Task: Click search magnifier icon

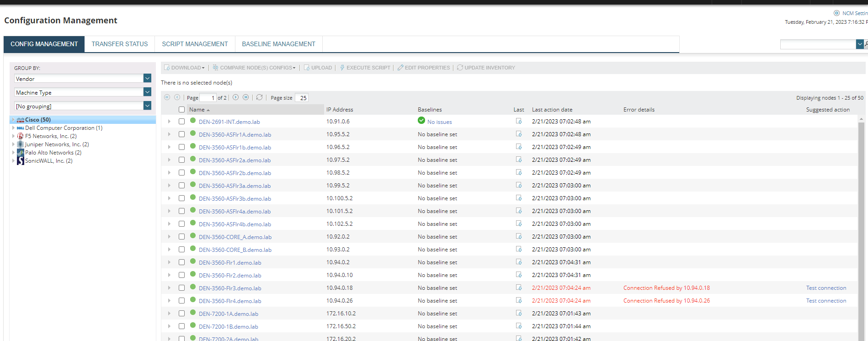Action: coord(866,44)
